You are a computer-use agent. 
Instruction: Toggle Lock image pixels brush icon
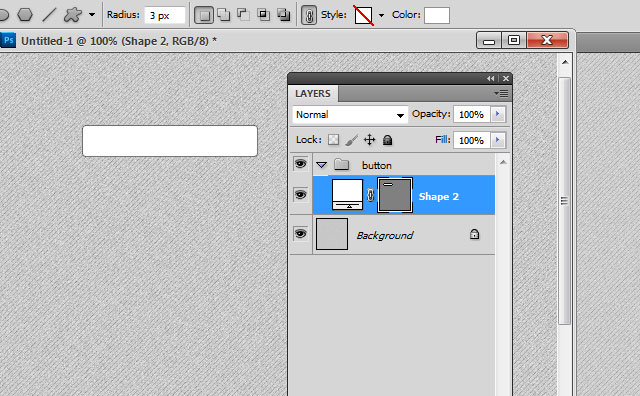(x=351, y=140)
